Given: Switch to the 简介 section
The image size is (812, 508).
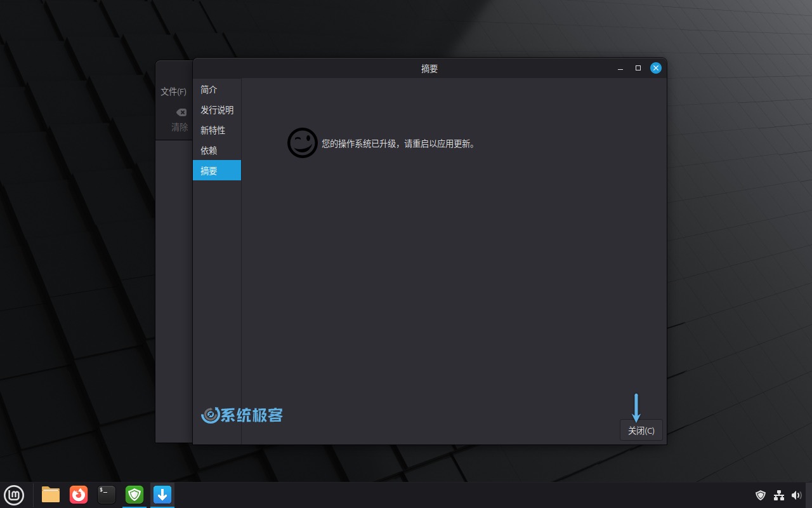Looking at the screenshot, I should tap(208, 90).
